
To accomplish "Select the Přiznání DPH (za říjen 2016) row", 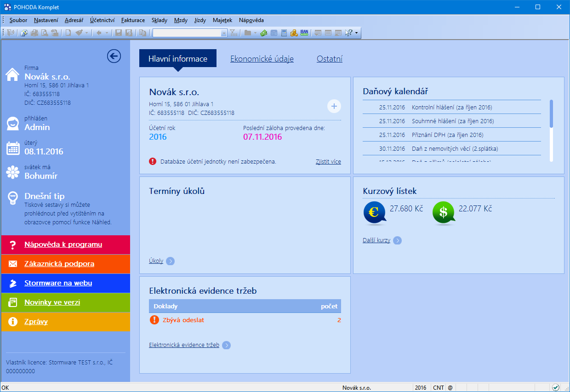I will (x=452, y=135).
